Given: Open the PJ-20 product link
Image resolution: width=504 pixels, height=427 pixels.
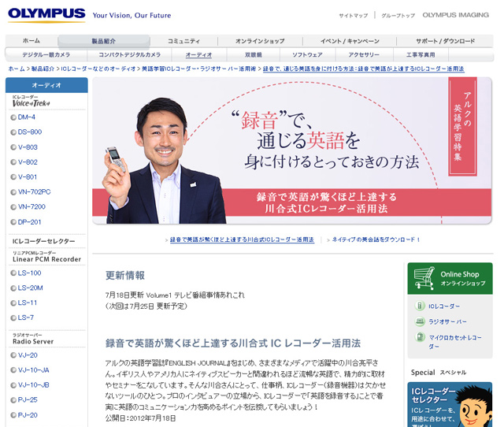Looking at the screenshot, I should point(28,415).
